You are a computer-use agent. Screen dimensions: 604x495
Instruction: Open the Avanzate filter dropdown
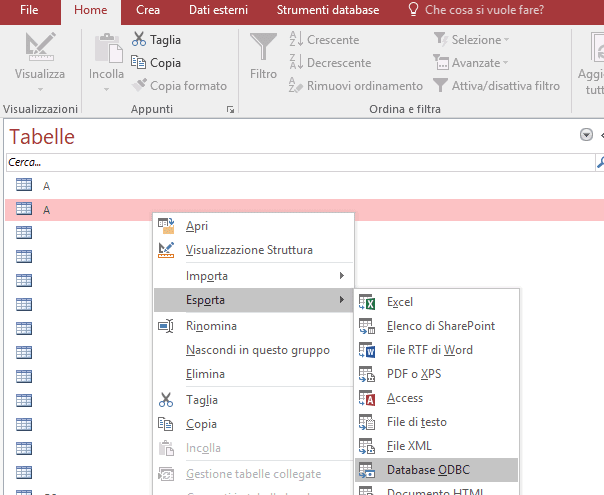[471, 62]
